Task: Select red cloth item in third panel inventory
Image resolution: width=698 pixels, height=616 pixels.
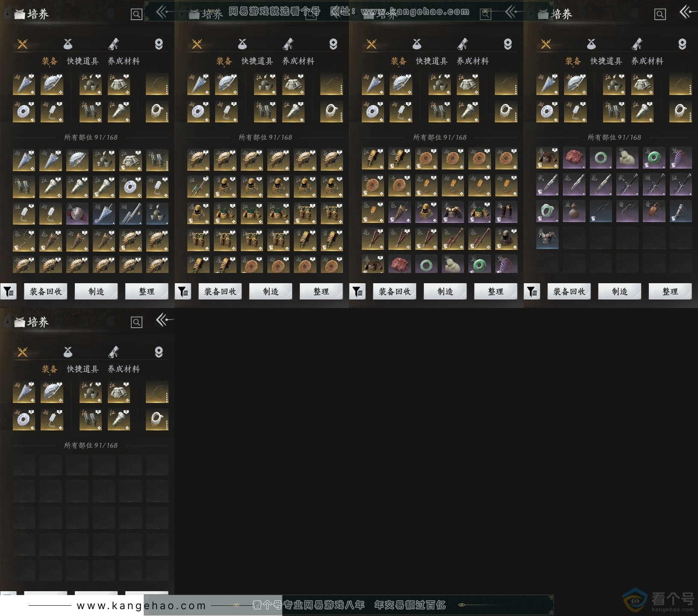Action: pyautogui.click(x=399, y=264)
